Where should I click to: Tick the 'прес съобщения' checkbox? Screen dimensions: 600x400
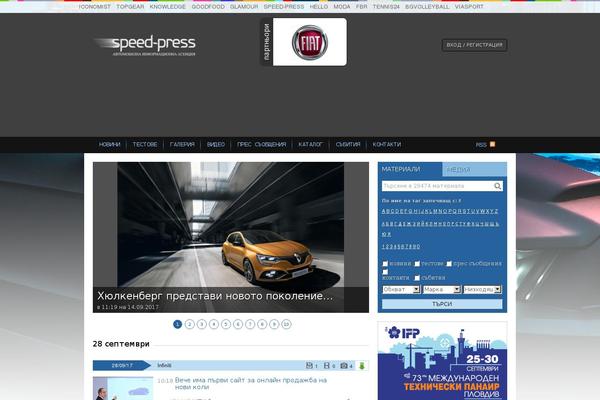pos(449,264)
